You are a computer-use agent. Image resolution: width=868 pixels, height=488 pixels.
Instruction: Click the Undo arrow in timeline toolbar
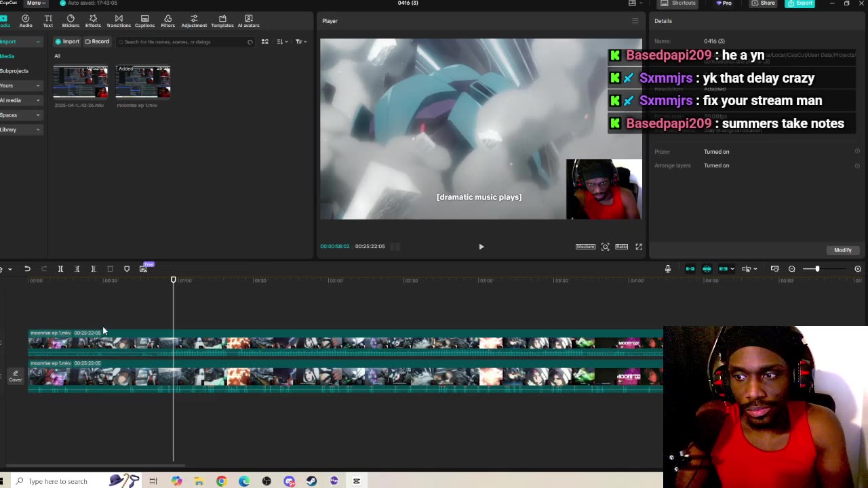(27, 269)
